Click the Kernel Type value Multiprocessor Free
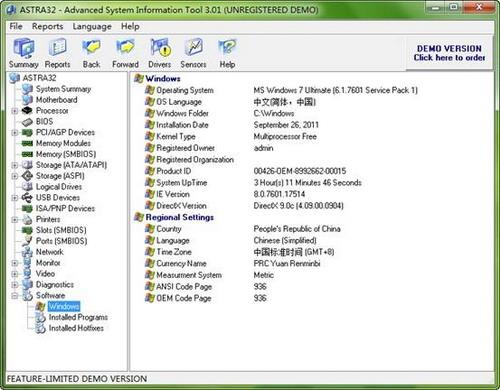Viewport: 500px width, 390px height. coord(285,137)
